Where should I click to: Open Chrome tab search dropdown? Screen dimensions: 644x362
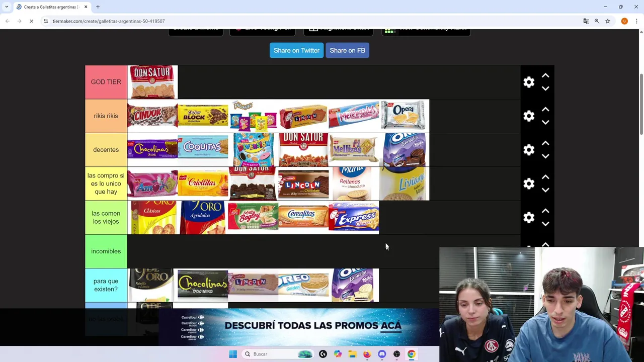pyautogui.click(x=6, y=7)
